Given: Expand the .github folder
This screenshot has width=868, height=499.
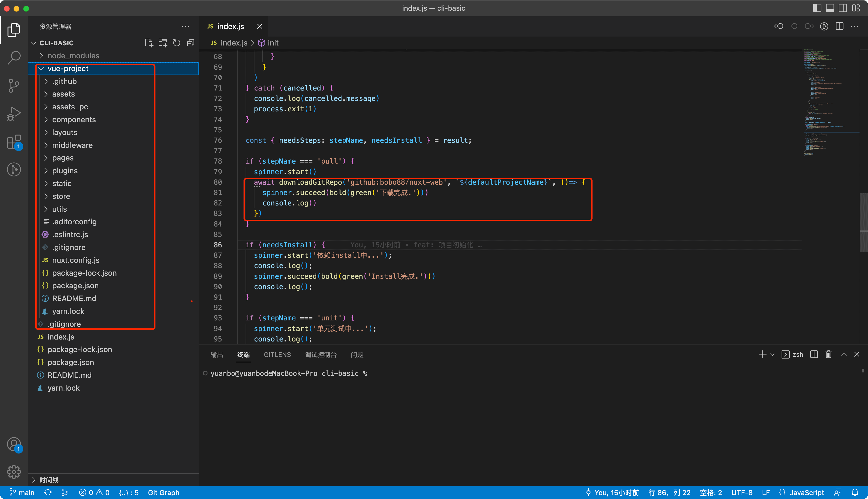Looking at the screenshot, I should 113,81.
